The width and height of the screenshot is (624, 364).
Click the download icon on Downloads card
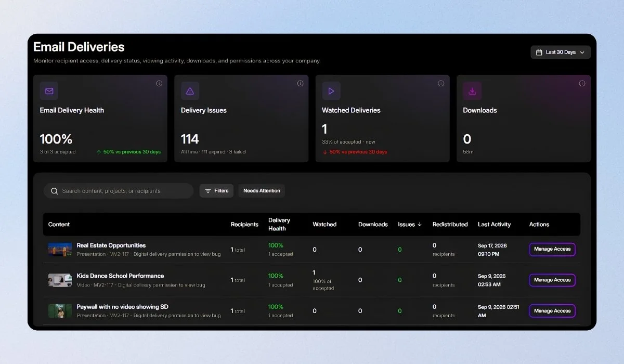[472, 90]
